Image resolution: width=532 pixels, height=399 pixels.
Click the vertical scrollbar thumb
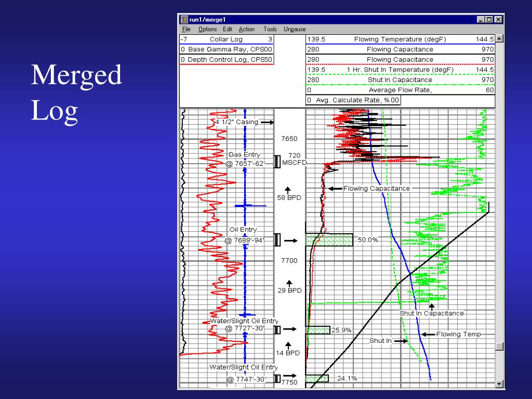499,347
